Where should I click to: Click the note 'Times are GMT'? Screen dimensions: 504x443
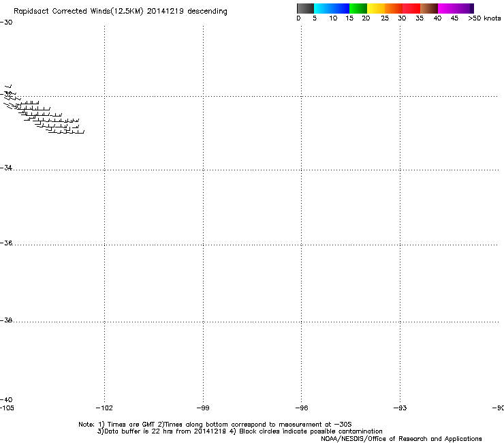[131, 425]
